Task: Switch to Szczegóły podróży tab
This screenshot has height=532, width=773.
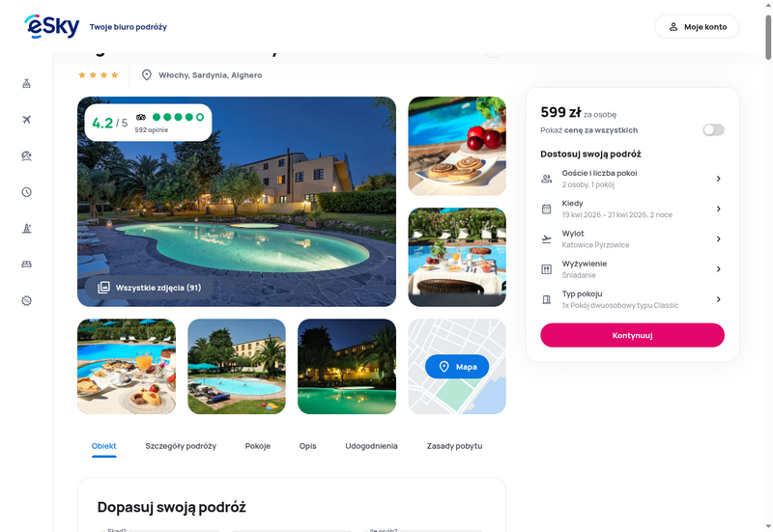Action: 181,446
